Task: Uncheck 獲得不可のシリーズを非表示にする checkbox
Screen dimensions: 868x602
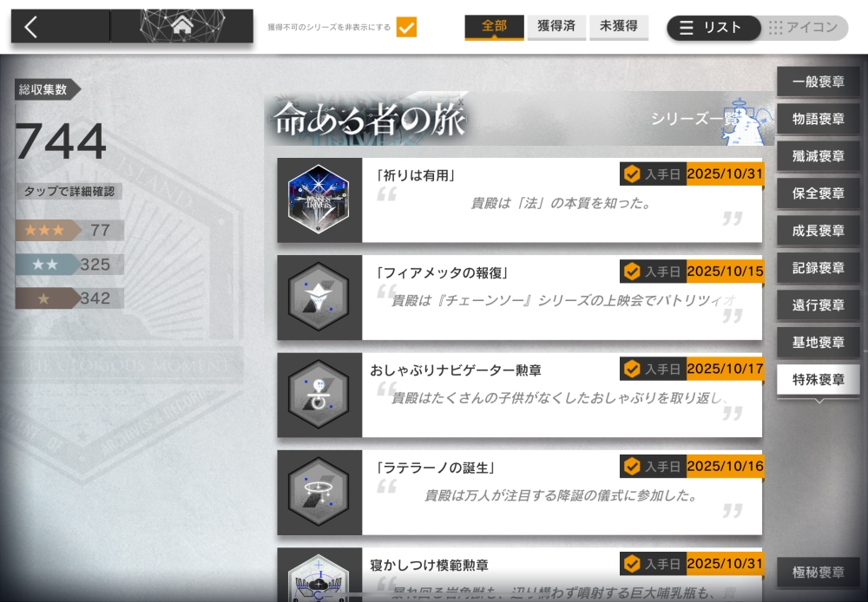Action: [x=406, y=27]
